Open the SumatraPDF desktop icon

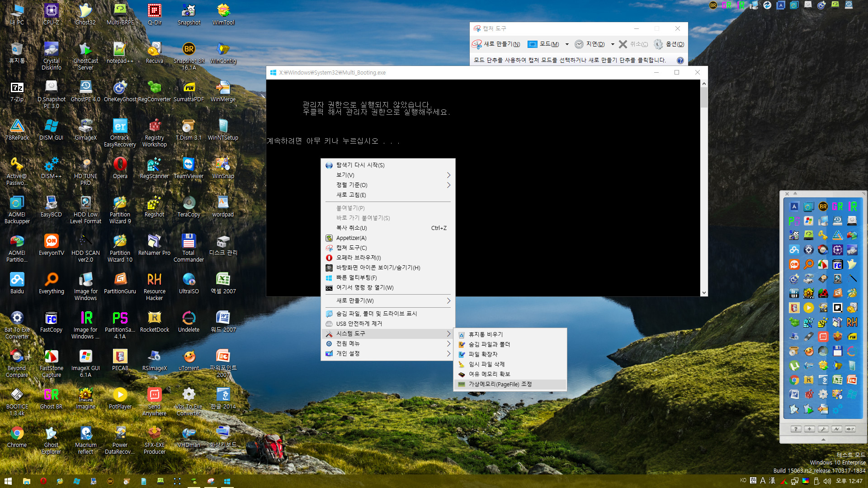point(189,91)
